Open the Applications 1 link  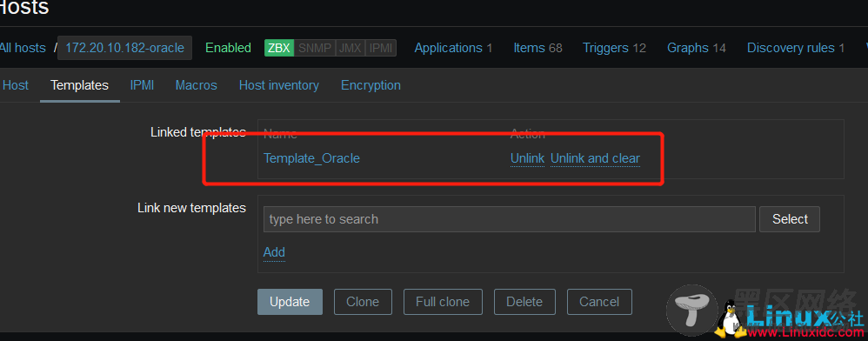coord(453,48)
